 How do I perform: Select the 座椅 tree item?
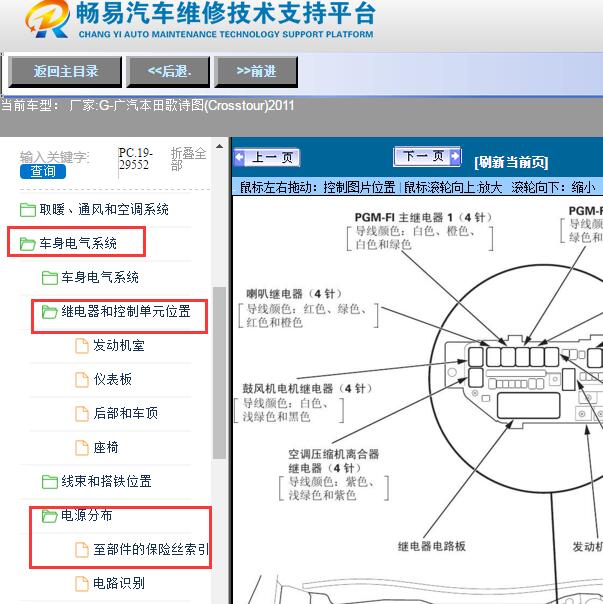tap(106, 447)
